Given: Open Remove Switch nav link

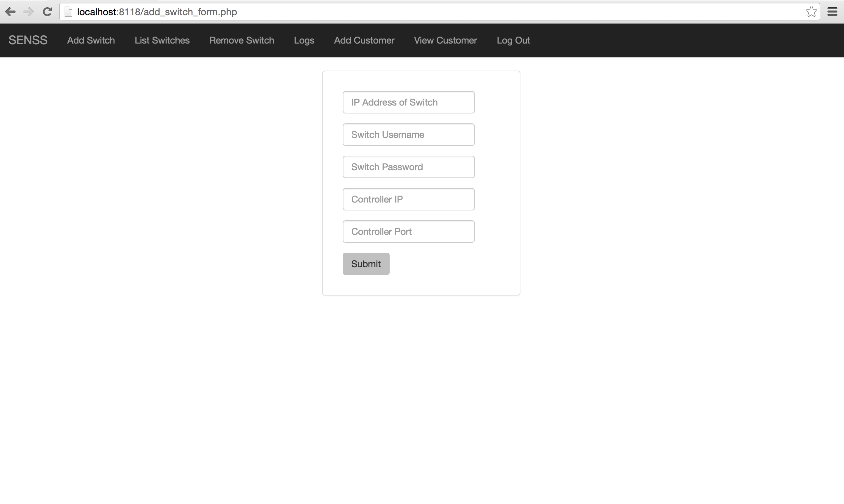Looking at the screenshot, I should [x=241, y=40].
